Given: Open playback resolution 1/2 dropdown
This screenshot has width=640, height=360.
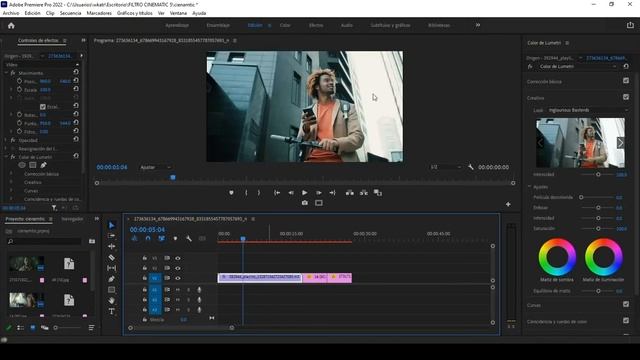Looking at the screenshot, I should (x=446, y=167).
